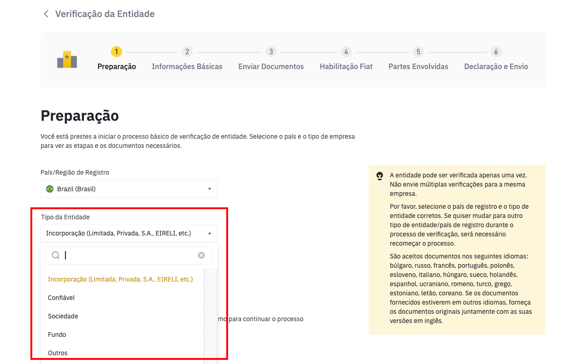Screen dimensions: 588x364
Task: Select step 4 Habilitação Fiat
Action: (346, 59)
